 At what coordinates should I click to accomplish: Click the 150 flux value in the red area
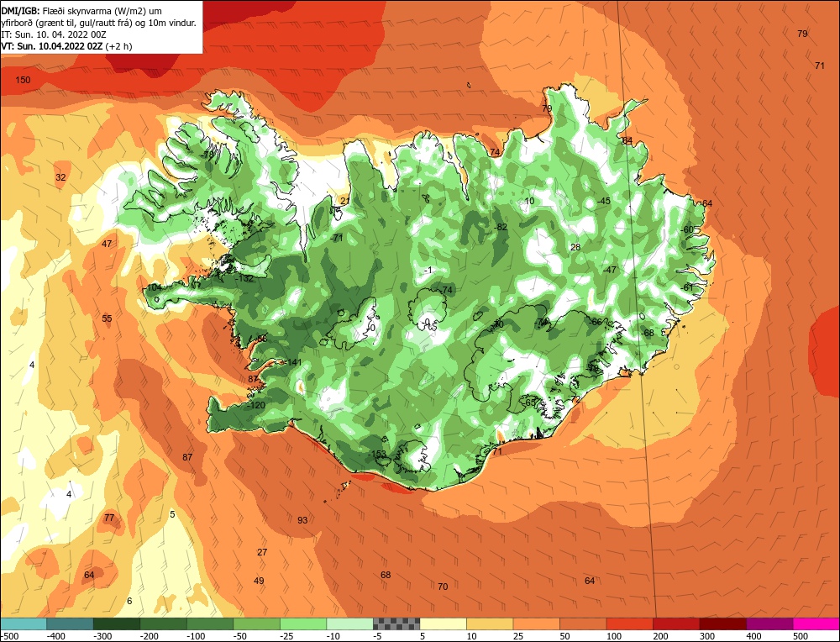click(23, 80)
